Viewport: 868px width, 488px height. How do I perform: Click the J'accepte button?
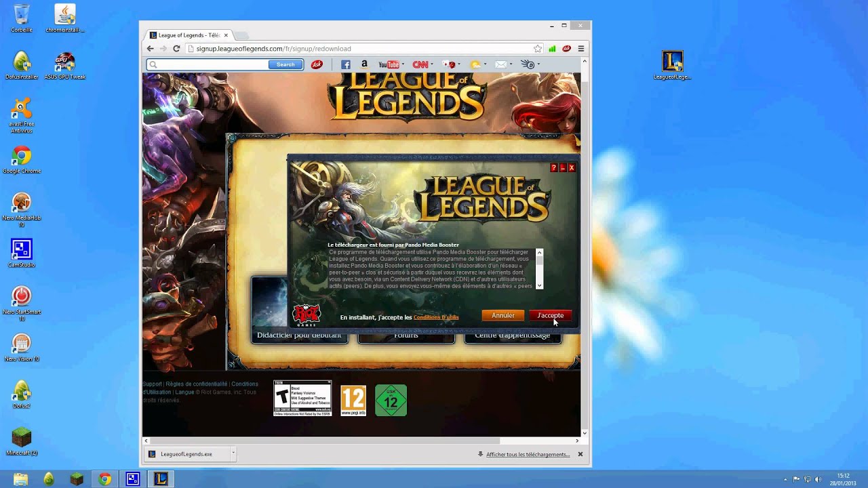pos(551,315)
